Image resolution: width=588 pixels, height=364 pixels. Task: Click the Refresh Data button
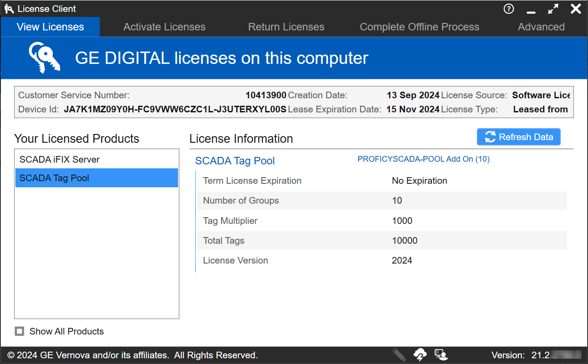518,137
